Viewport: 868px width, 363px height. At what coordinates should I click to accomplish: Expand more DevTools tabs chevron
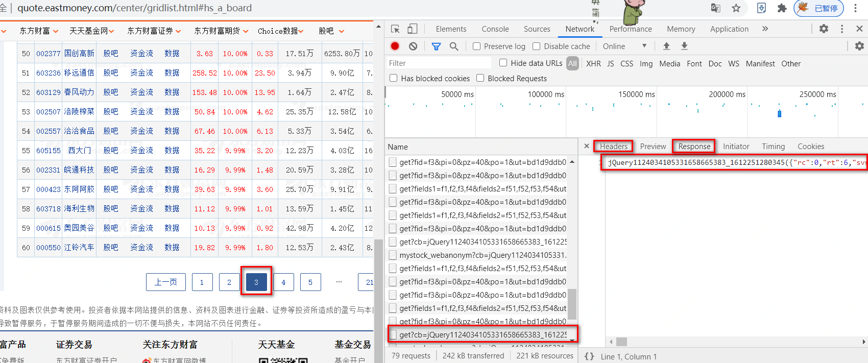[x=765, y=29]
